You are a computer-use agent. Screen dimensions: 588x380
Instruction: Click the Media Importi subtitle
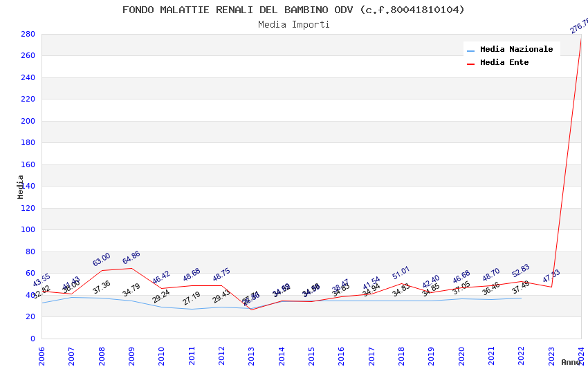coord(293,24)
